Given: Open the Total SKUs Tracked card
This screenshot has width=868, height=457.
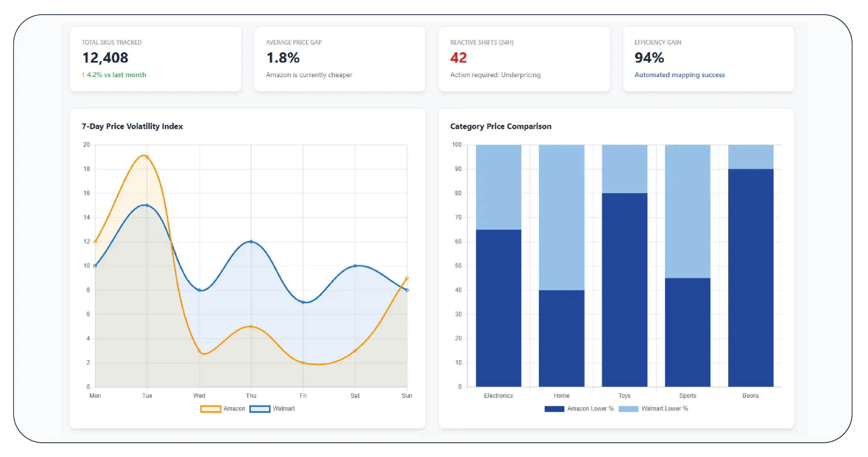Looking at the screenshot, I should (155, 59).
